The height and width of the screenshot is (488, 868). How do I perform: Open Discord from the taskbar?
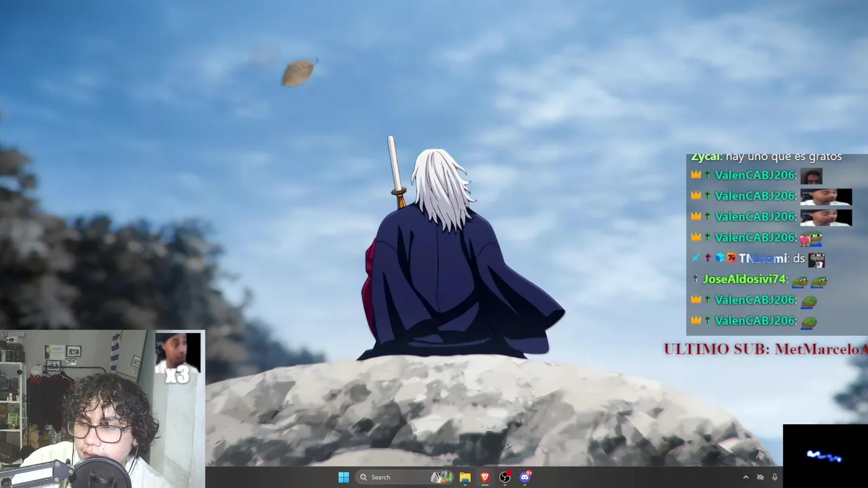[x=525, y=477]
